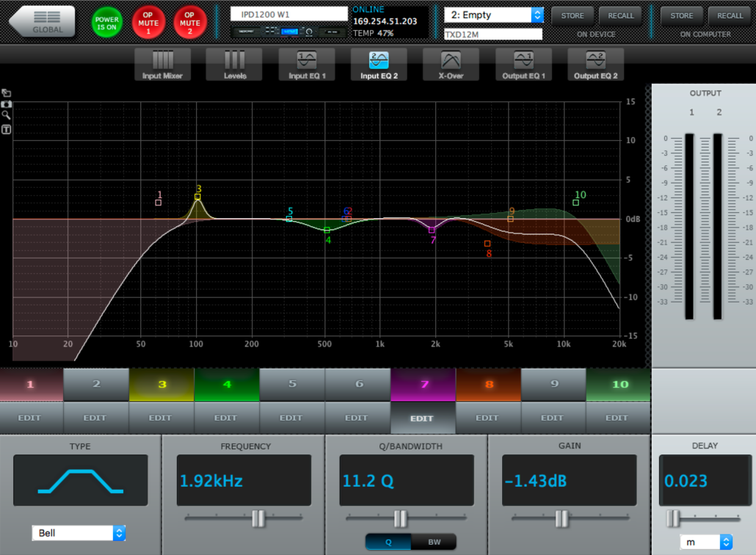
Task: Select orange EQ node 9 on the graph
Action: point(510,219)
